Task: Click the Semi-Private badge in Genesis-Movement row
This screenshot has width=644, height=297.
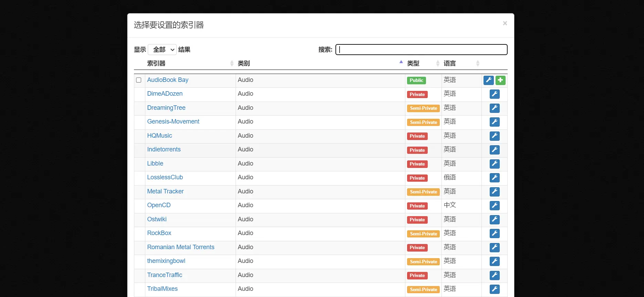Action: (x=423, y=122)
